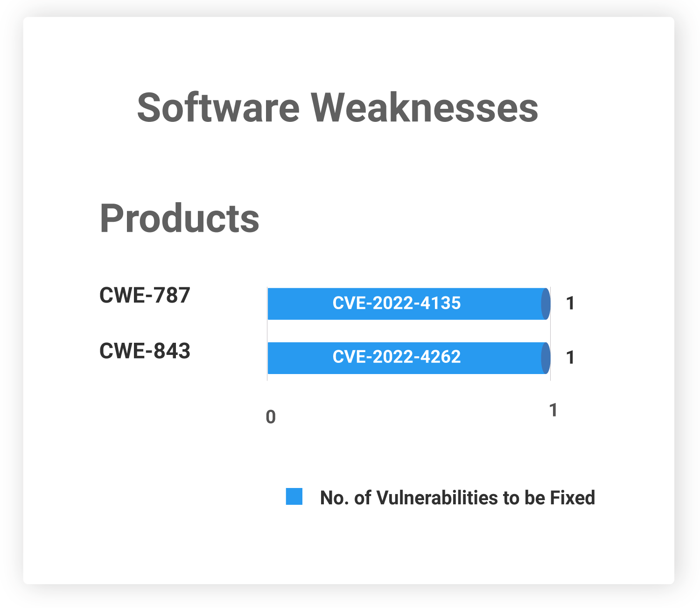The width and height of the screenshot is (700, 608).
Task: Click rounded dark end cap of CVE-2022-4262 bar
Action: pos(546,358)
